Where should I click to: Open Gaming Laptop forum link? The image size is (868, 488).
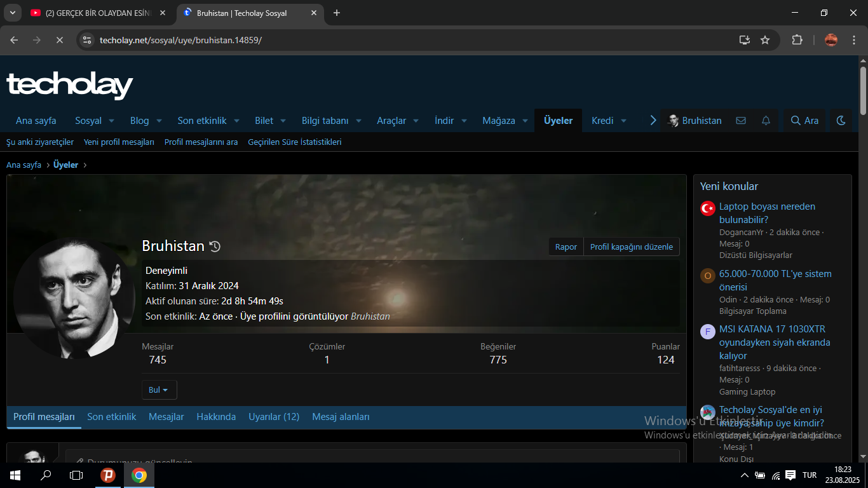[747, 392]
